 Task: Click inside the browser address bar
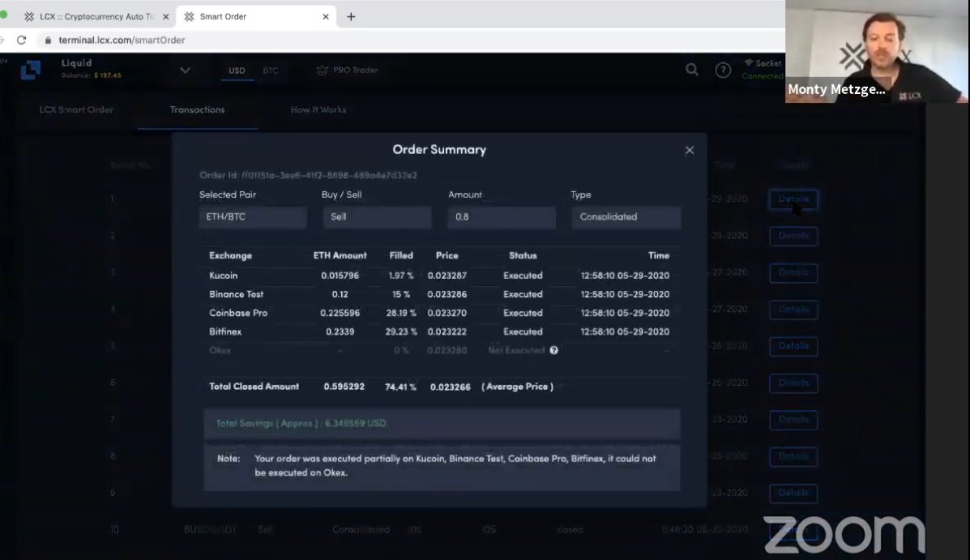tap(162, 38)
